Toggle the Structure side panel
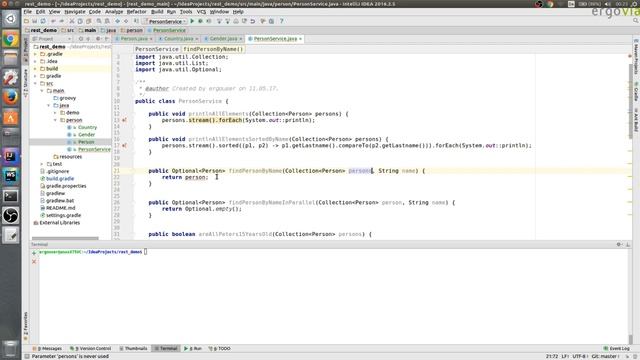Viewport: 640px width, 360px height. click(26, 84)
